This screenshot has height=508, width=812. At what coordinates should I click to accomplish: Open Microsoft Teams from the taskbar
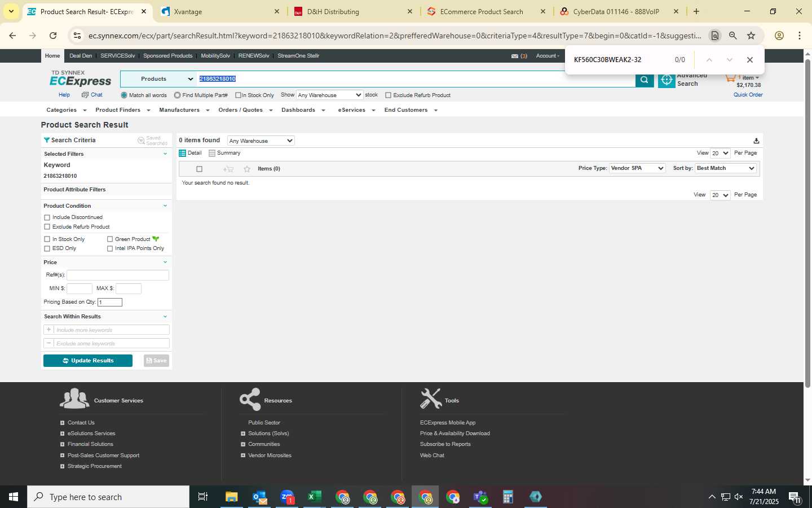pos(480,497)
